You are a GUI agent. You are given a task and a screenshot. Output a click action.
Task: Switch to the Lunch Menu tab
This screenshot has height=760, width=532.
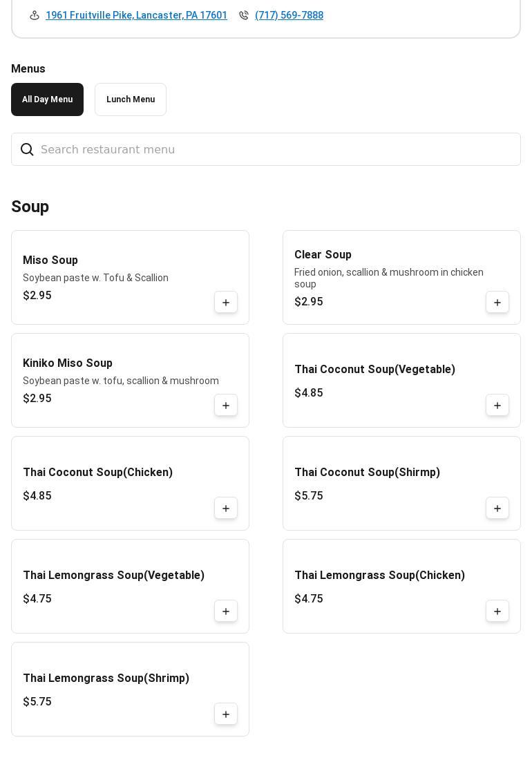(x=131, y=99)
